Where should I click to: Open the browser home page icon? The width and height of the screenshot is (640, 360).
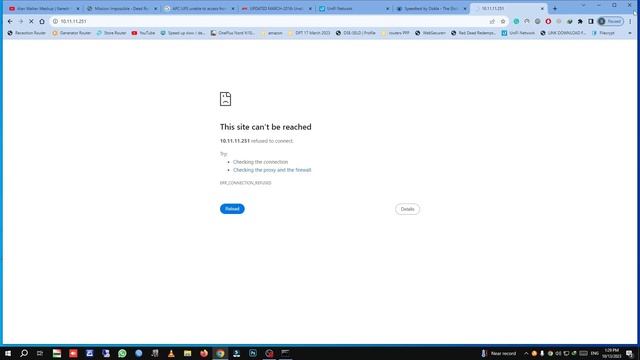(x=42, y=21)
